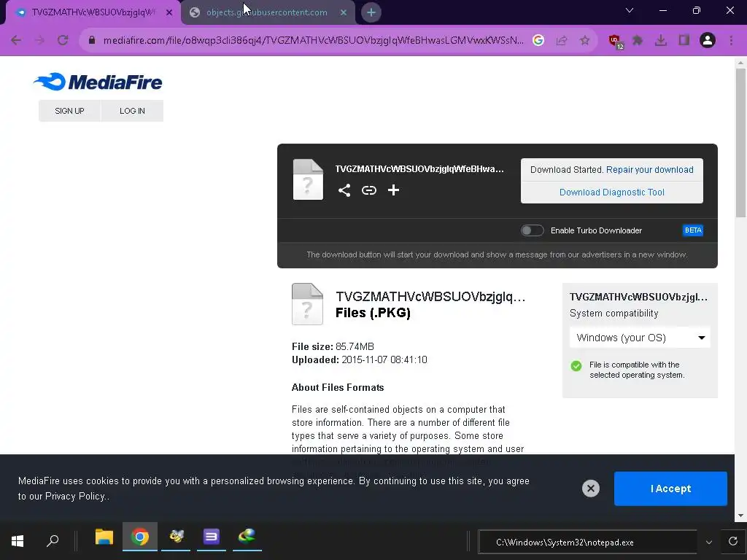Open the globe download app in taskbar
This screenshot has height=560, width=747.
click(247, 537)
